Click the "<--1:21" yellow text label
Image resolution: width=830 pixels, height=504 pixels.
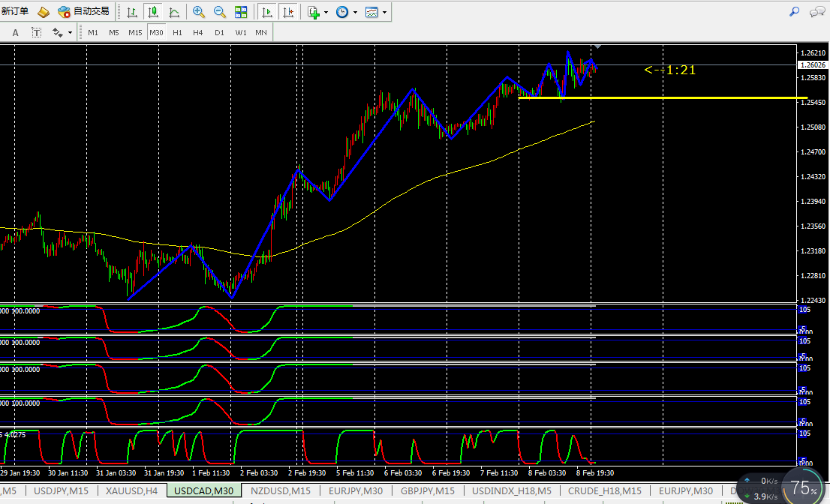(669, 70)
